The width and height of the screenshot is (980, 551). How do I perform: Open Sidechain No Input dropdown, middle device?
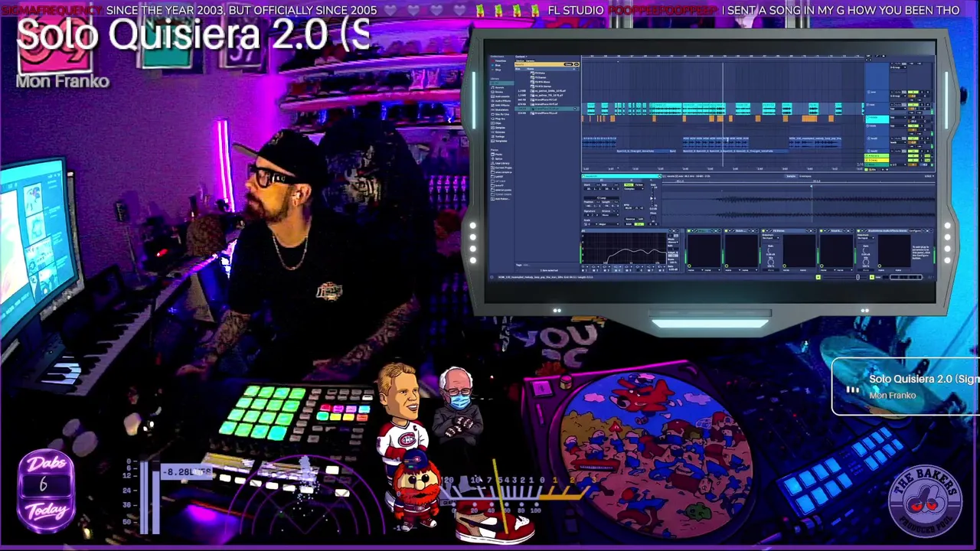pyautogui.click(x=771, y=238)
